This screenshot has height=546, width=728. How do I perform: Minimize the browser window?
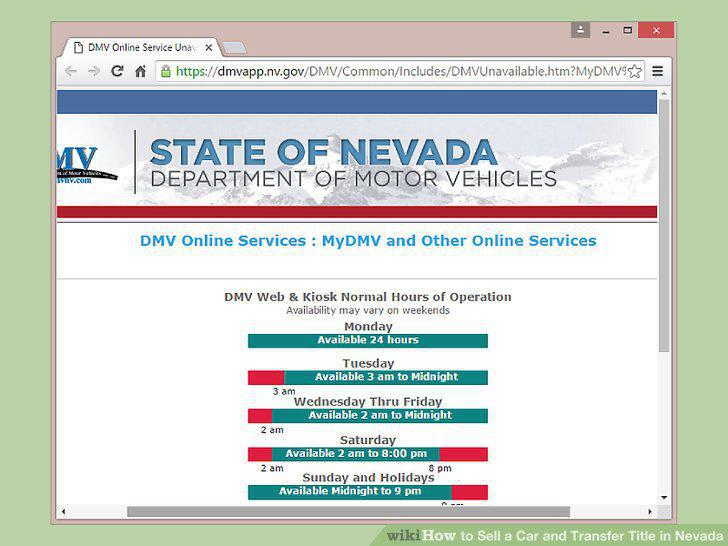point(606,31)
